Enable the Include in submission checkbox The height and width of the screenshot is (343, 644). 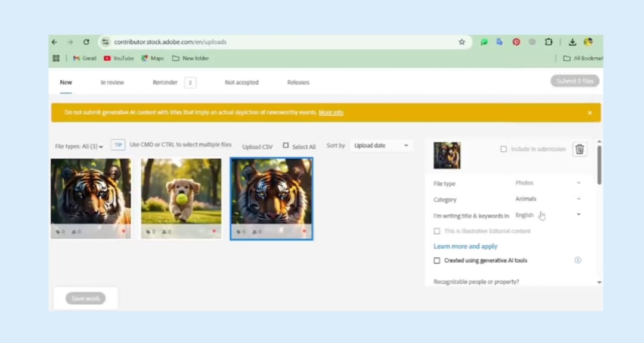coord(504,149)
